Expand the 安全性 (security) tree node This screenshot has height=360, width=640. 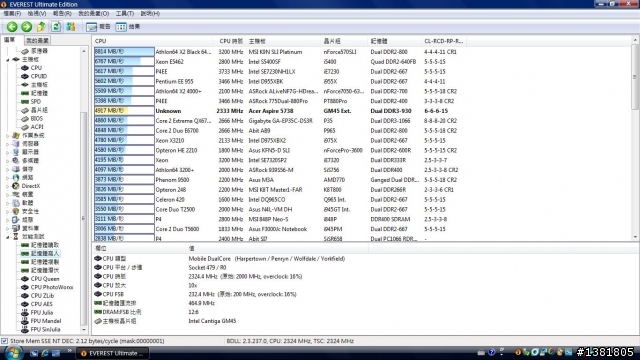pyautogui.click(x=8, y=211)
